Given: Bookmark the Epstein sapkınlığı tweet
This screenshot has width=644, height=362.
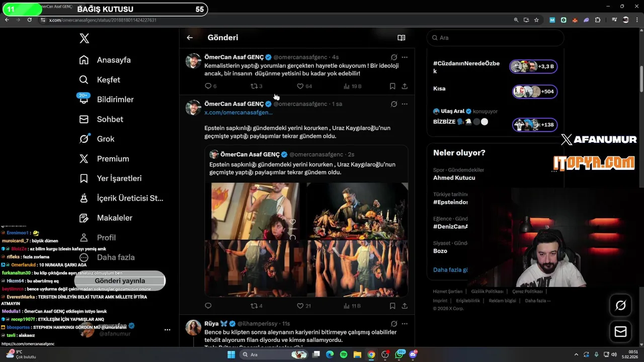Looking at the screenshot, I should click(x=392, y=306).
